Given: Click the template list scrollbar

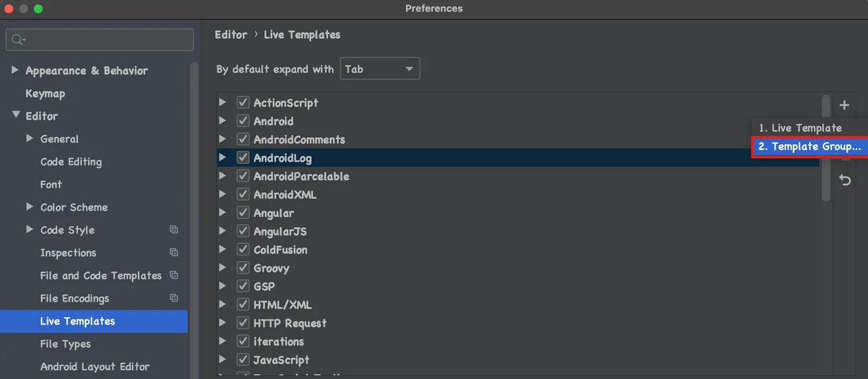Looking at the screenshot, I should click(826, 149).
